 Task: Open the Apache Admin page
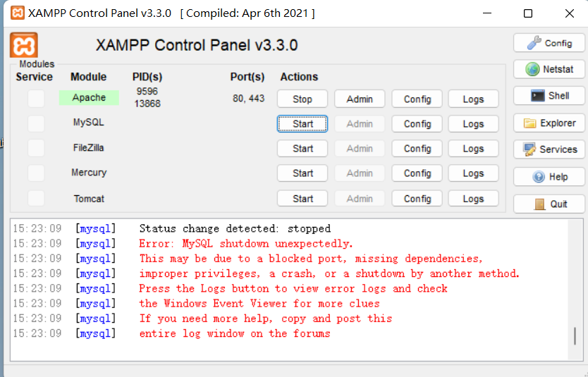click(x=360, y=99)
